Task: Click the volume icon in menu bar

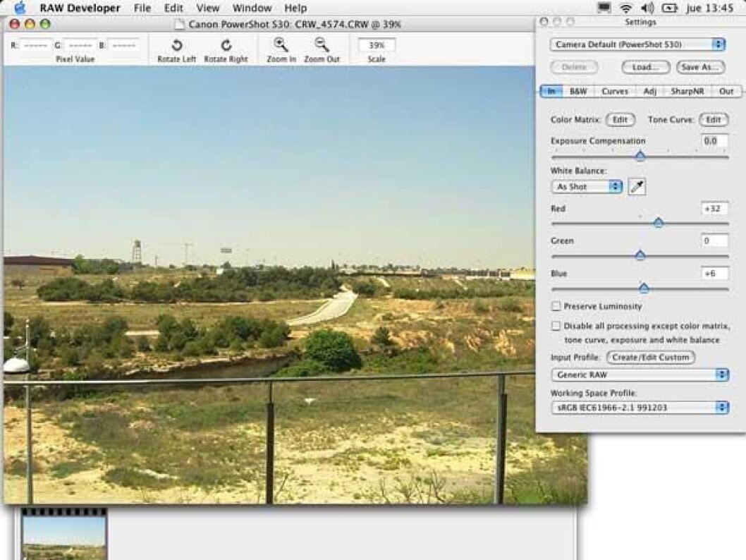Action: click(x=647, y=8)
